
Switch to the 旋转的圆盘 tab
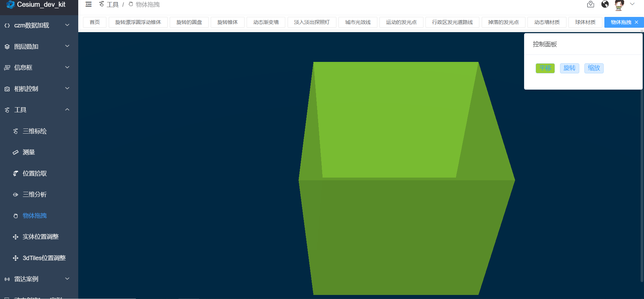coord(189,22)
